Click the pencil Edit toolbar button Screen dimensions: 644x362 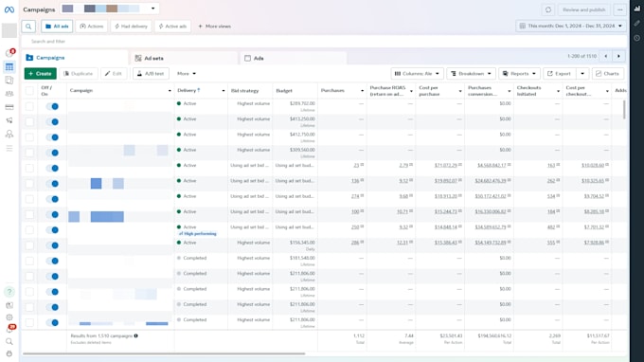pyautogui.click(x=114, y=74)
